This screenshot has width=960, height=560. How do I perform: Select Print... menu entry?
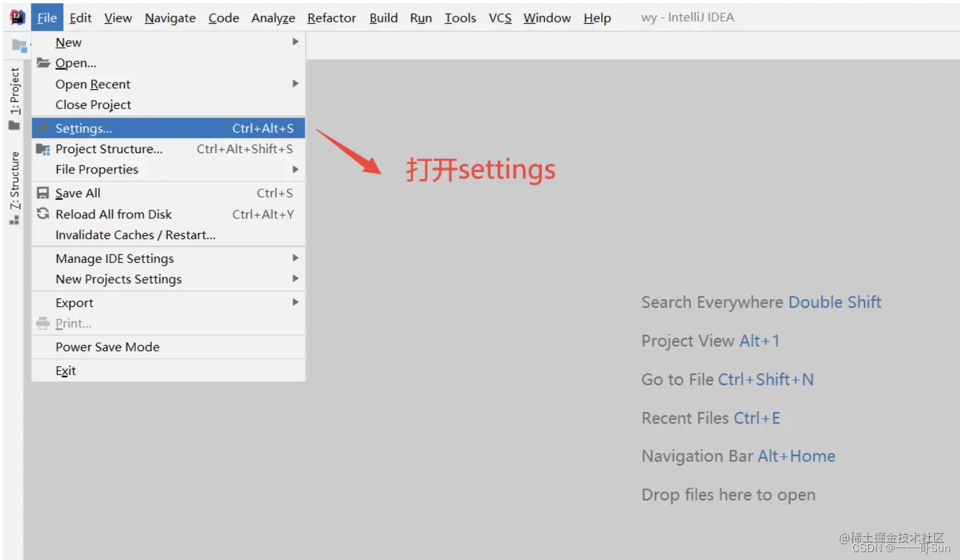[x=168, y=323]
